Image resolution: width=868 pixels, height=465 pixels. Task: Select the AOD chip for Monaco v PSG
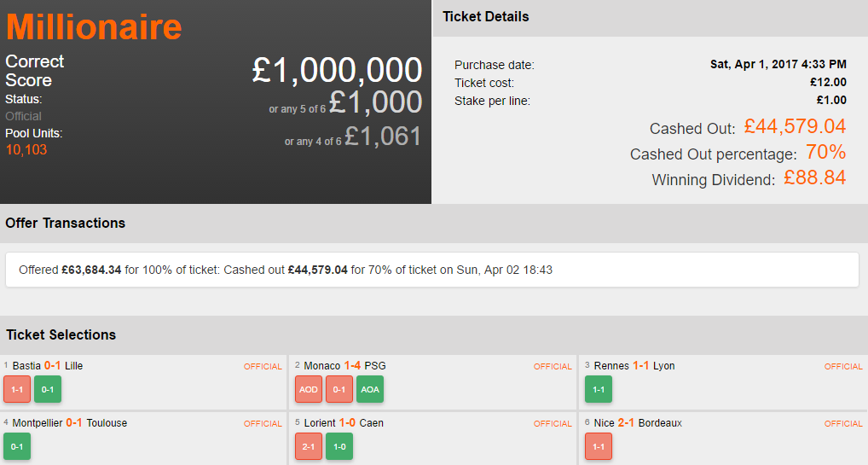tap(309, 389)
